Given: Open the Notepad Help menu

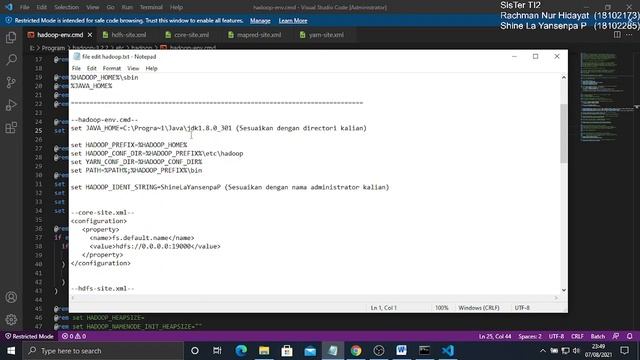Looking at the screenshot, I should pos(151,68).
